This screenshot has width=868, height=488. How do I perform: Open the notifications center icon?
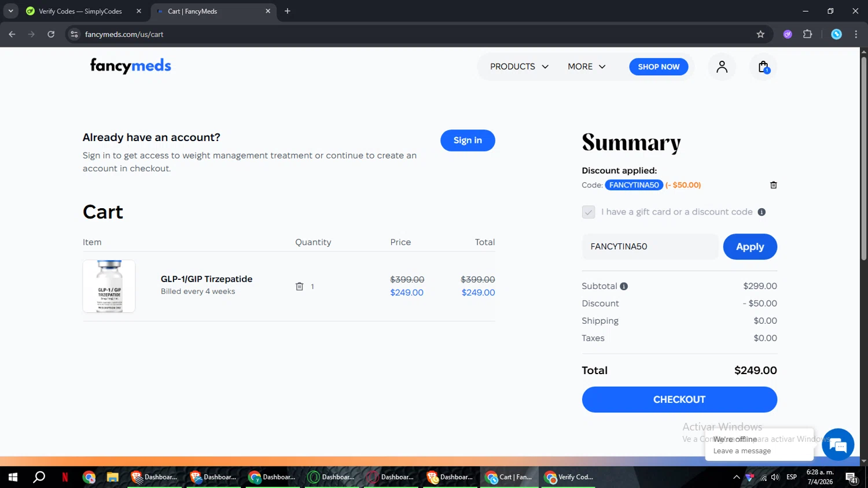click(852, 478)
